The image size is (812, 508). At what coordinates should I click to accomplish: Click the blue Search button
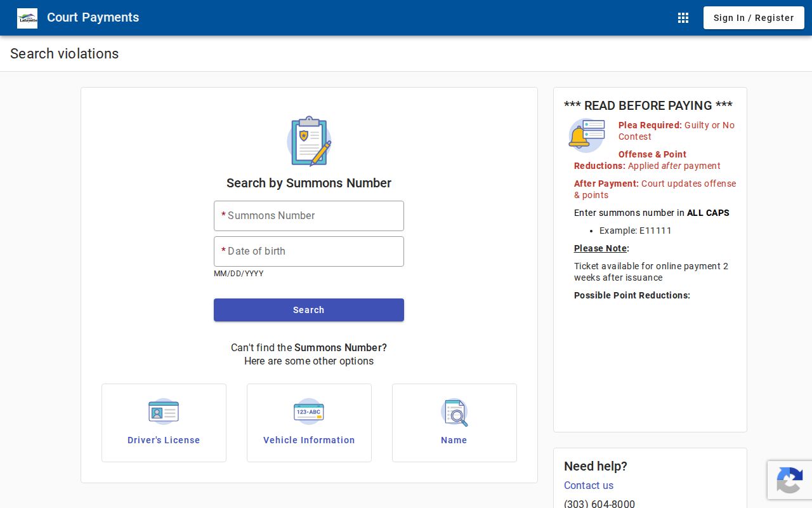309,310
